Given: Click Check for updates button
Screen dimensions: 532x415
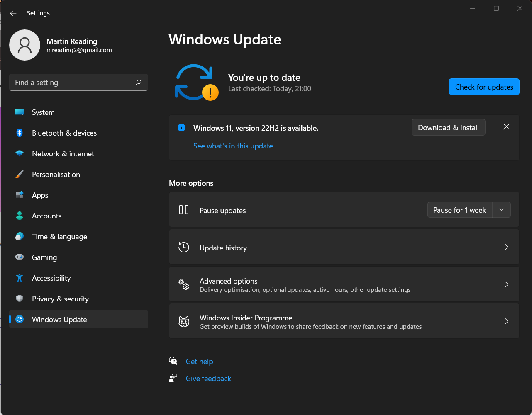Looking at the screenshot, I should pos(484,87).
